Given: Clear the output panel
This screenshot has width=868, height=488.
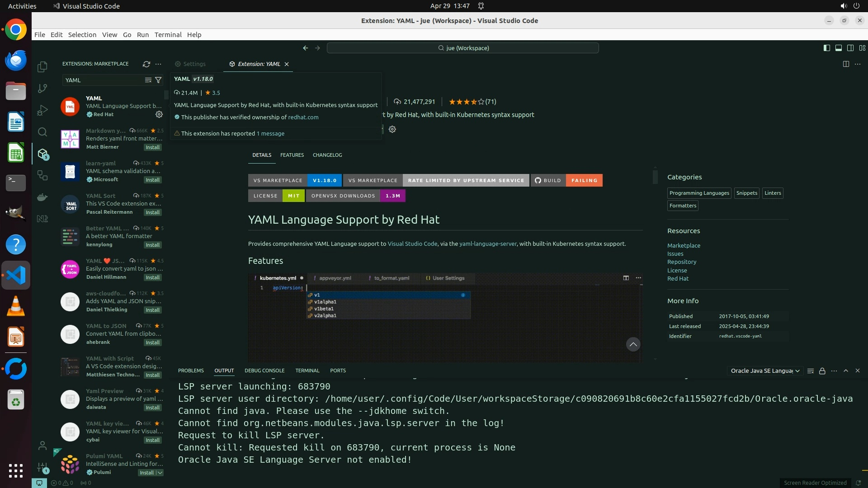Looking at the screenshot, I should point(810,371).
